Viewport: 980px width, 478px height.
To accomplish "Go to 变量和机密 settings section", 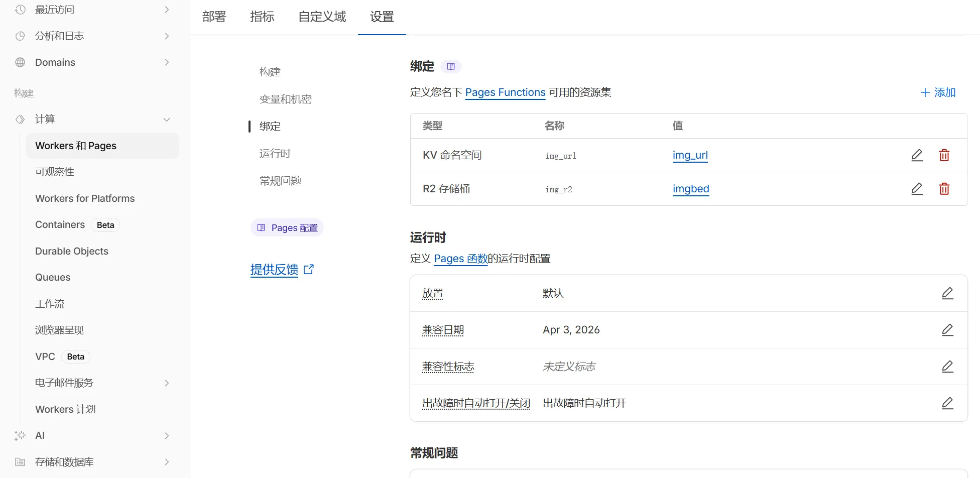I will click(x=285, y=99).
